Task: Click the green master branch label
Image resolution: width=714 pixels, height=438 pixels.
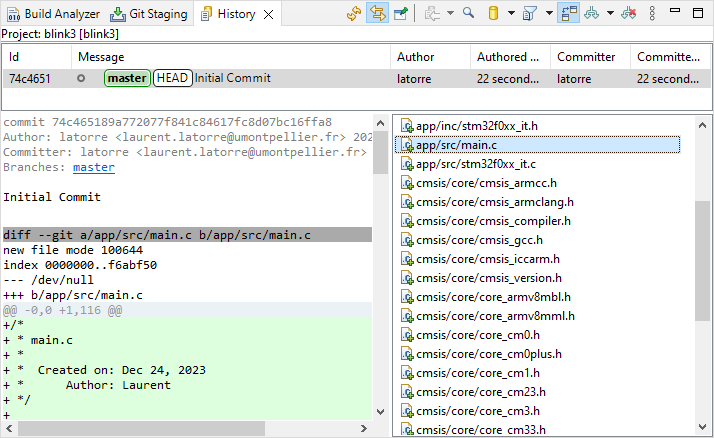Action: coord(127,78)
